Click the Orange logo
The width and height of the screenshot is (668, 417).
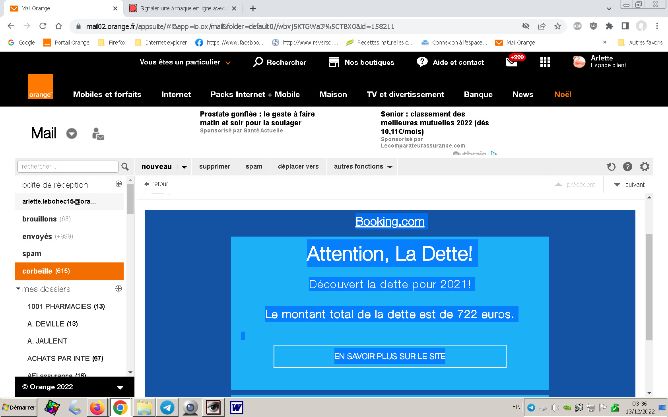click(40, 86)
